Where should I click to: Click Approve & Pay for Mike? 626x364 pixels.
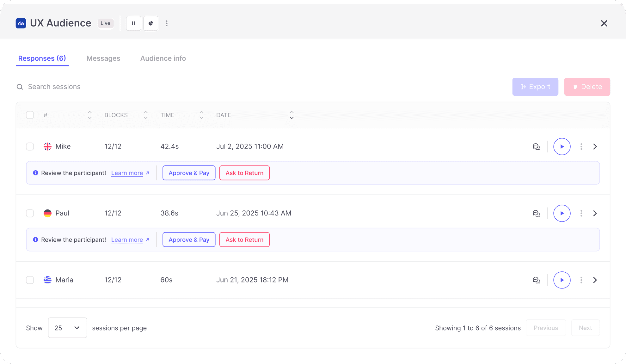tap(189, 173)
